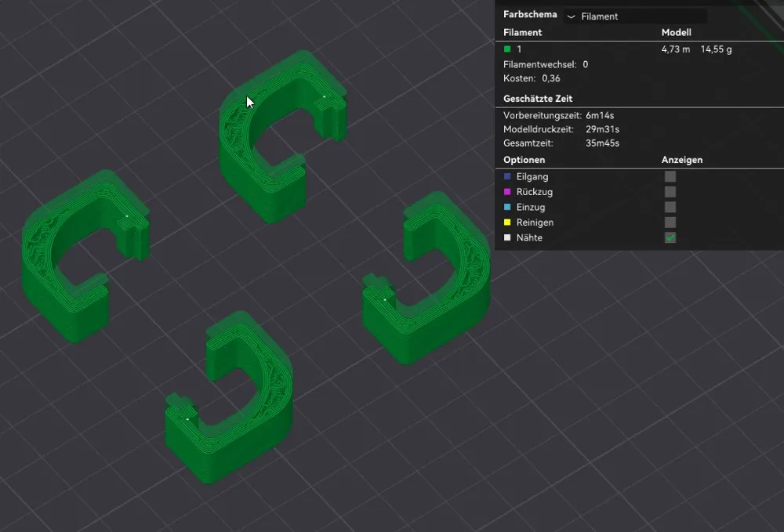This screenshot has height=532, width=784.
Task: Click the filament weight 14,55 g
Action: click(716, 49)
